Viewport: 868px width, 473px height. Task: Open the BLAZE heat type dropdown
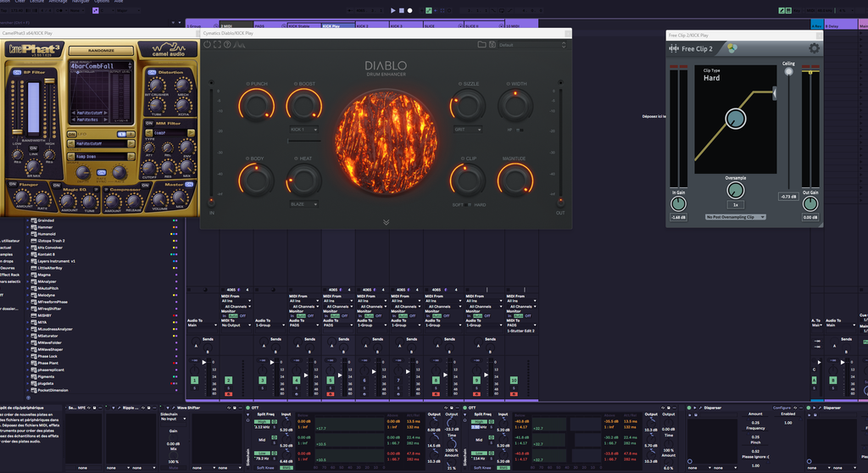click(303, 204)
